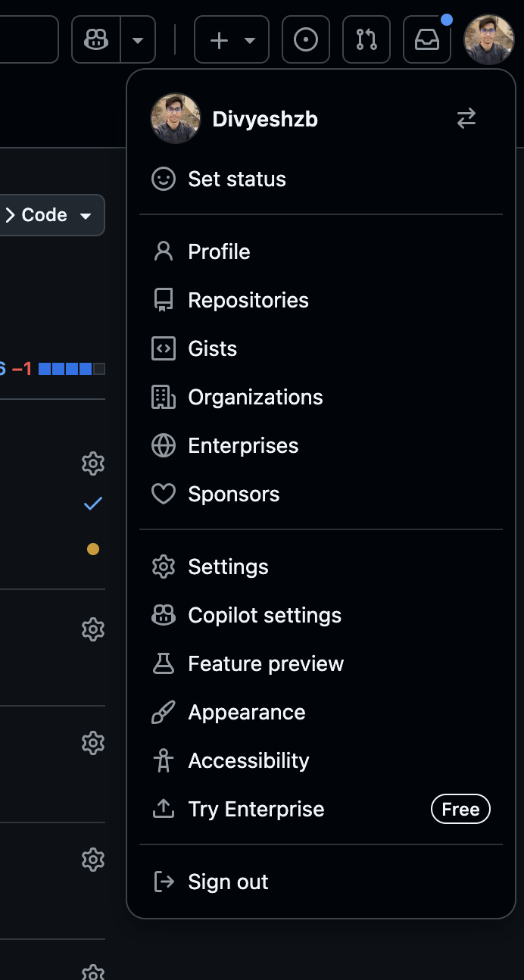Expand the Copilot dropdown chevron
The image size is (524, 980).
(x=138, y=39)
